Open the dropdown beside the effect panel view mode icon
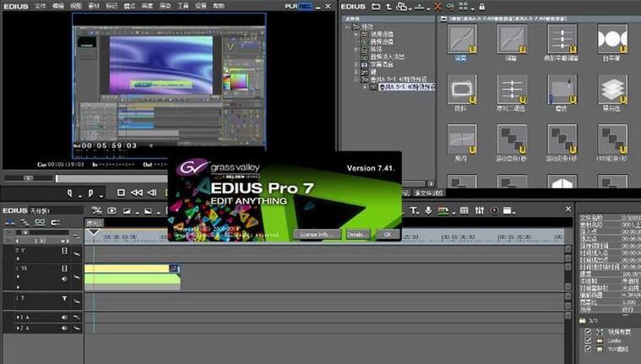The image size is (641, 364). [473, 9]
